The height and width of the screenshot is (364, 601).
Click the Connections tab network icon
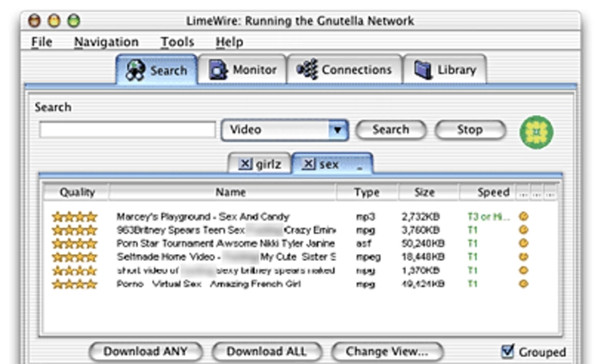coord(307,70)
